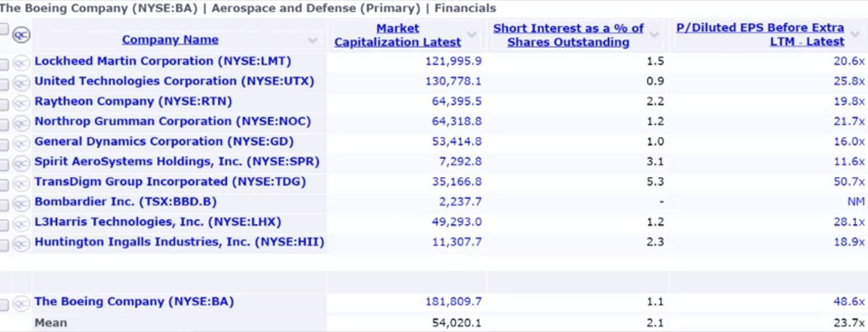The width and height of the screenshot is (868, 332).
Task: Expand the Company Name column dropdown arrow
Action: pyautogui.click(x=312, y=40)
